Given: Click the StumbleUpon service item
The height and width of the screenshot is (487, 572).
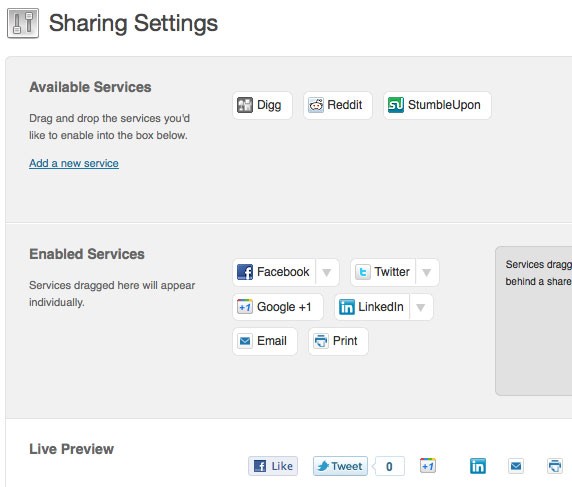Looking at the screenshot, I should click(437, 105).
